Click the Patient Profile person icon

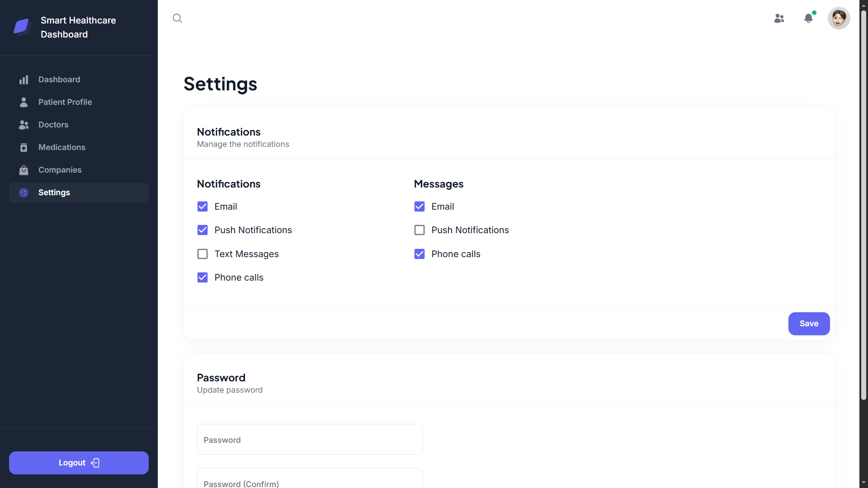(x=24, y=102)
